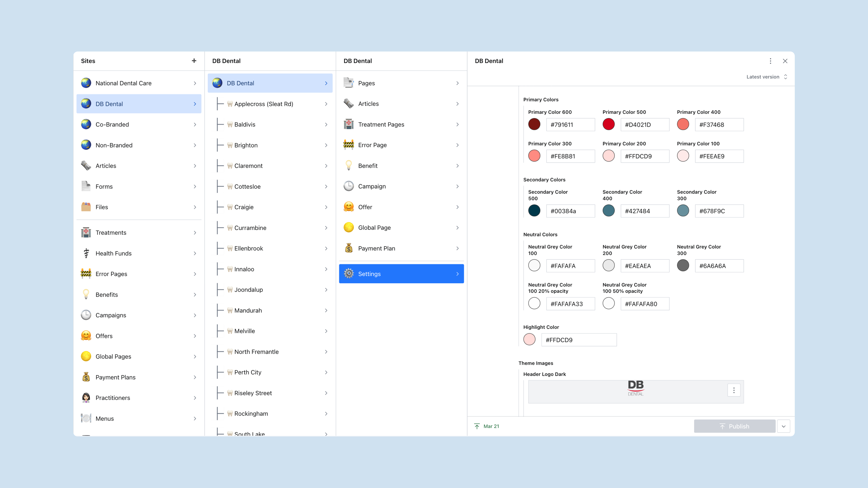Click the Offers hugging face icon

[x=86, y=336]
